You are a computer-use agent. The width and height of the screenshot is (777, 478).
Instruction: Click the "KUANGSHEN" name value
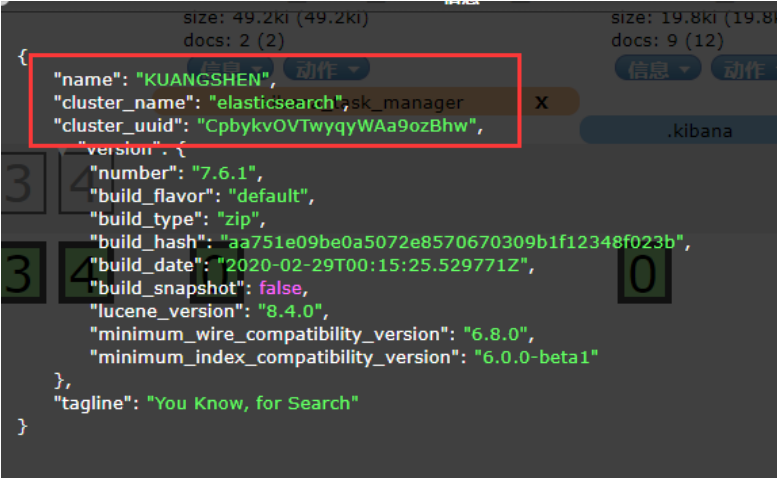pyautogui.click(x=204, y=79)
